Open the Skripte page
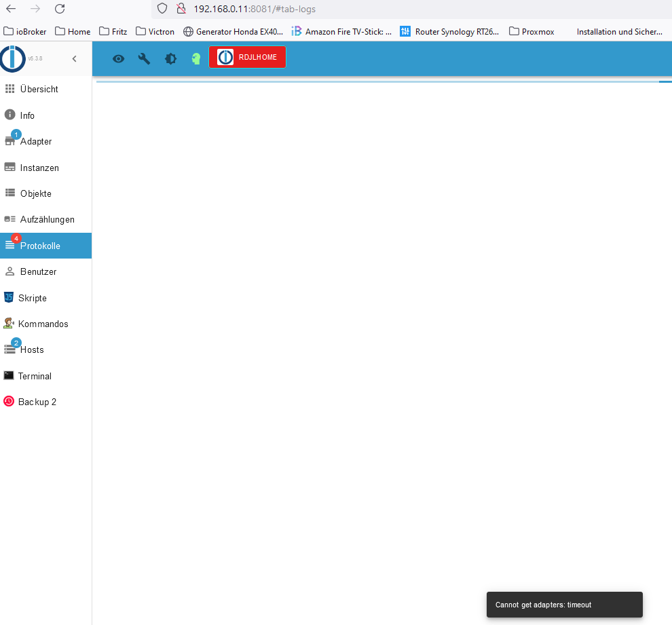The height and width of the screenshot is (625, 672). (x=46, y=298)
